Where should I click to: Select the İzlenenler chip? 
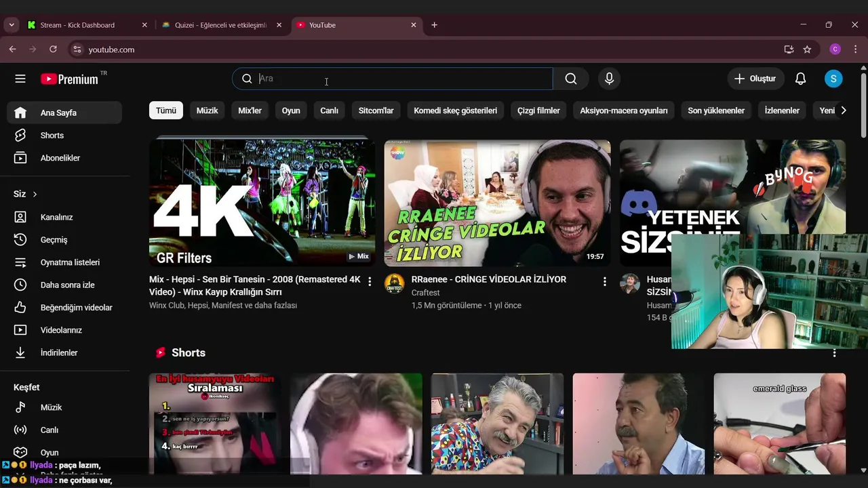782,110
